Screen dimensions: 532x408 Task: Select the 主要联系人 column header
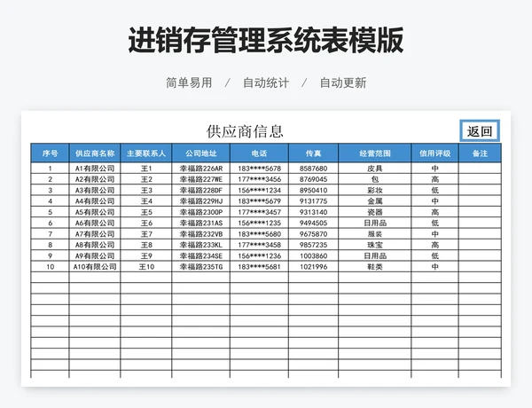click(146, 153)
